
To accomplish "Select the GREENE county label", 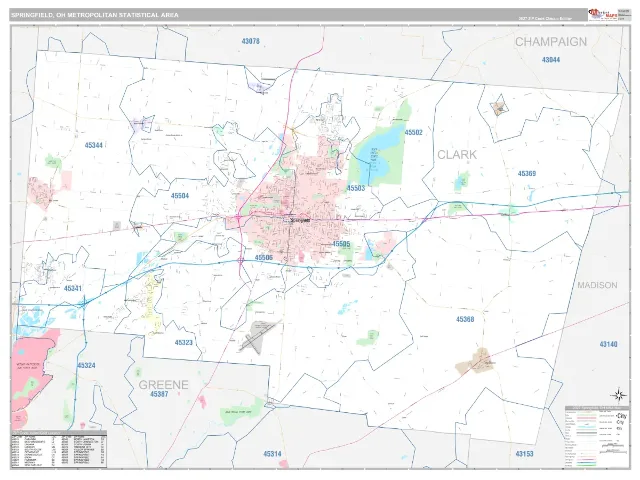I will coord(164,384).
